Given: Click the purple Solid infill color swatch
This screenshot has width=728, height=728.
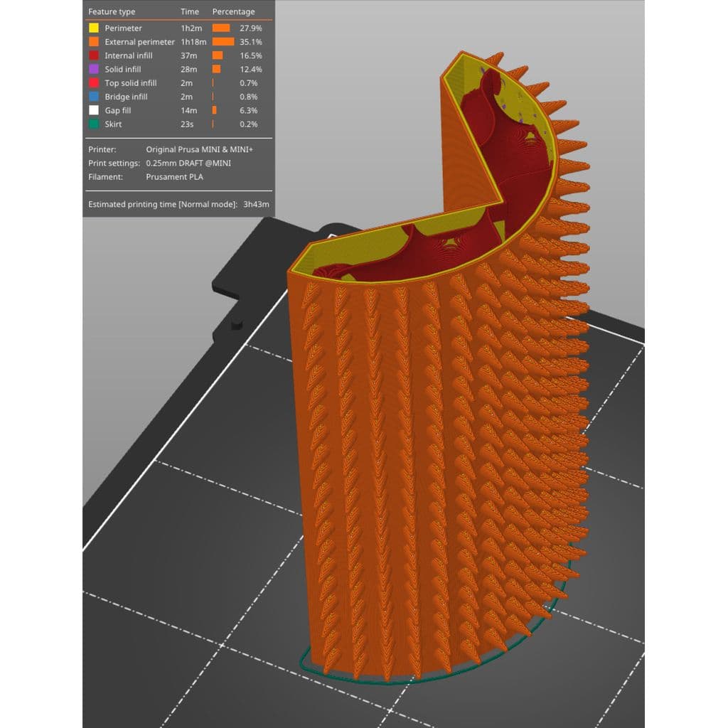Looking at the screenshot, I should click(x=94, y=69).
